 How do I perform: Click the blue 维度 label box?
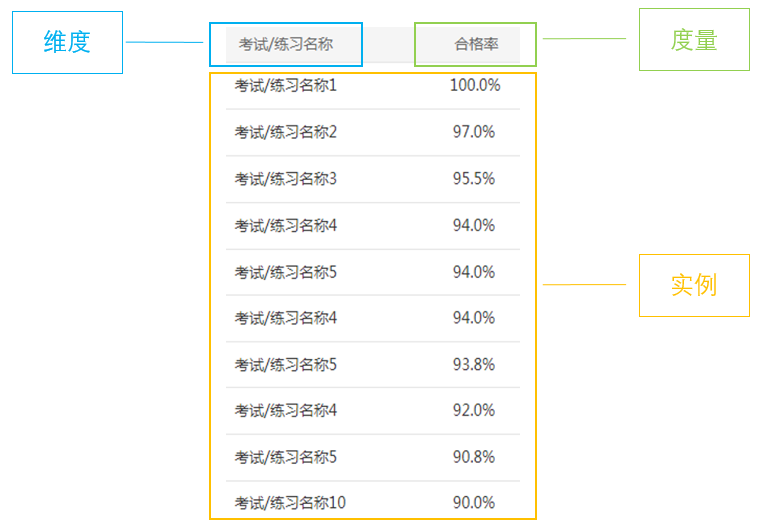tap(67, 42)
